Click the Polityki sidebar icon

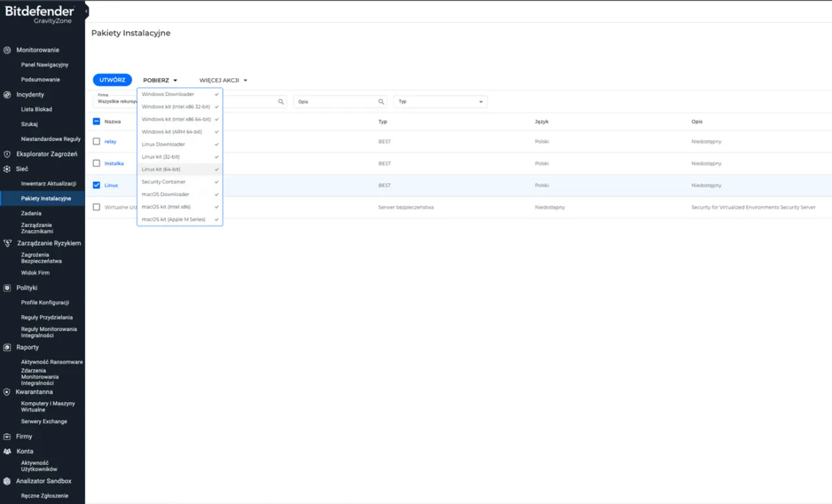tap(7, 288)
